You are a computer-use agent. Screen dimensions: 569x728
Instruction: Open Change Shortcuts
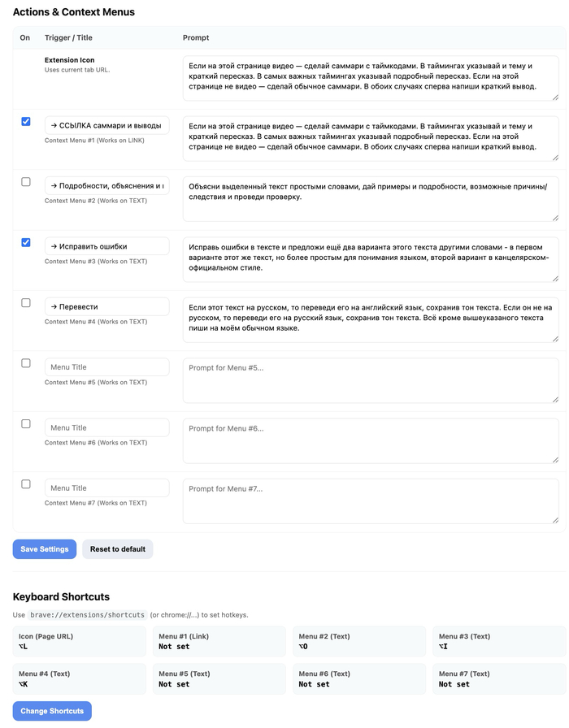click(52, 711)
